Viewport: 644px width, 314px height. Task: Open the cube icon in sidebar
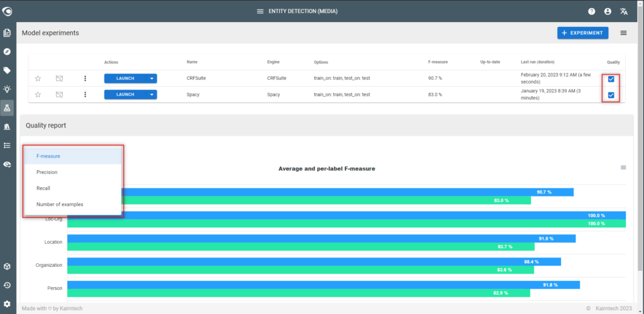pos(7,266)
